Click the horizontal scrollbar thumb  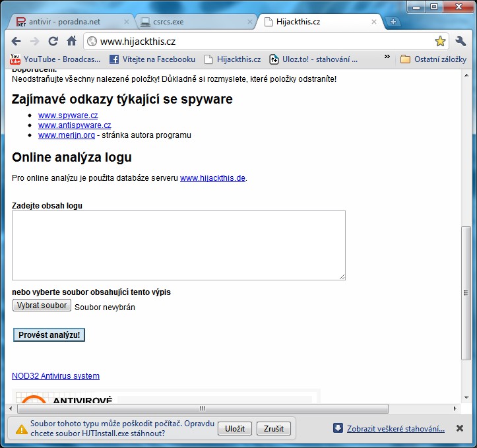203,409
